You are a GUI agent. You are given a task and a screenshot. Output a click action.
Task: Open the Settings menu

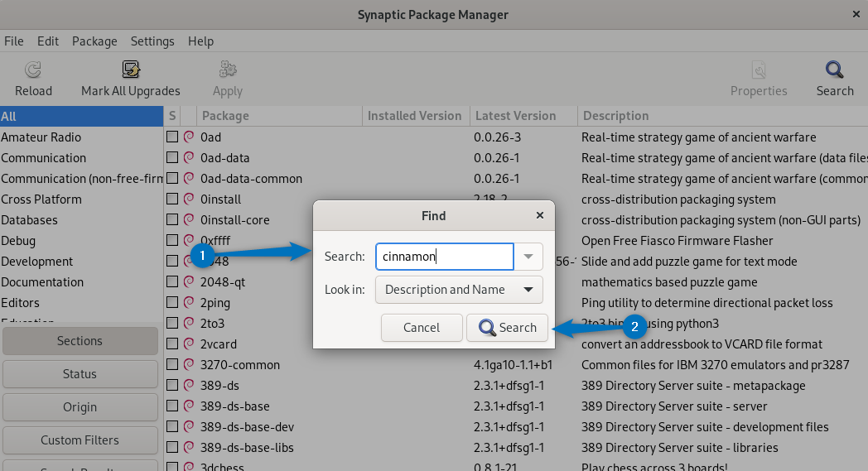[x=152, y=41]
